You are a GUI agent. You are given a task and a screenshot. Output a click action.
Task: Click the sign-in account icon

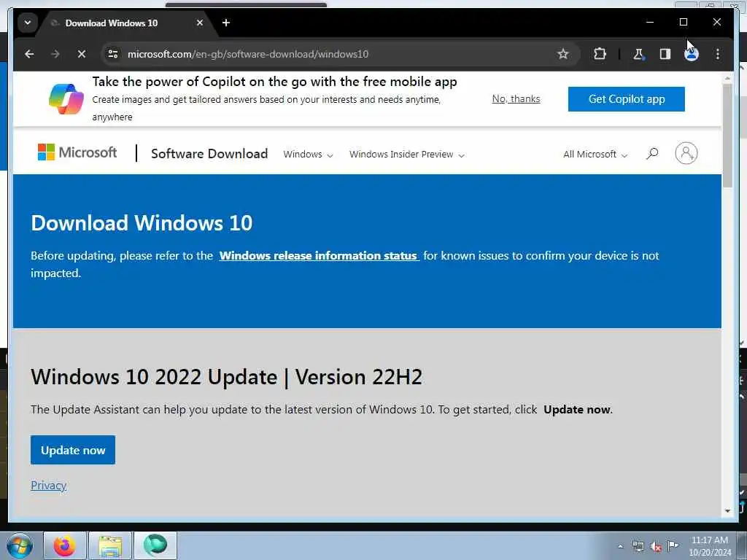point(686,153)
